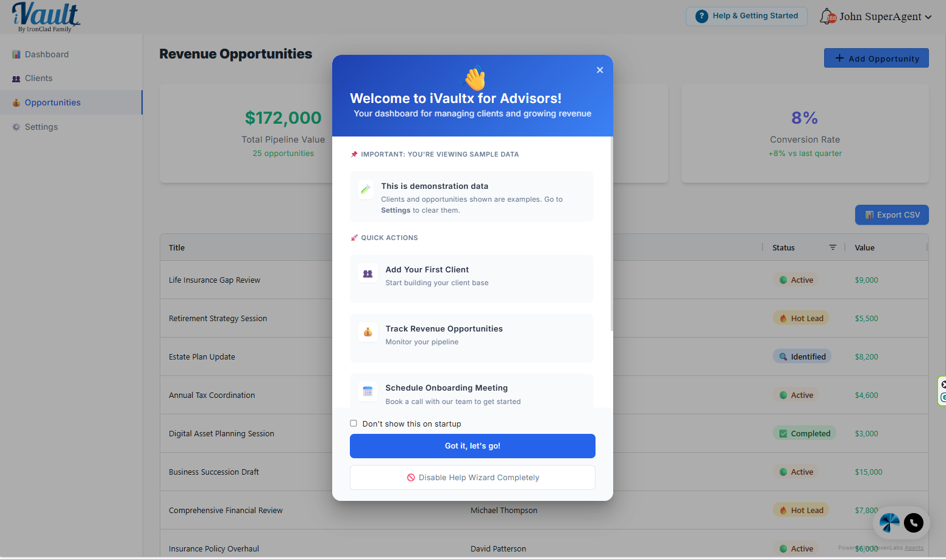Click the David Patterson client name
This screenshot has width=946, height=560.
498,549
